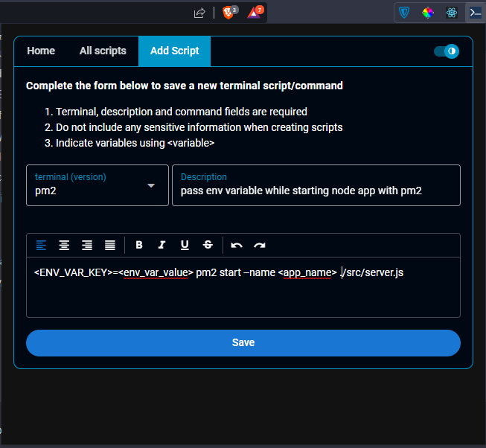Open the Brave Shields lion icon
486x448 pixels.
point(228,13)
